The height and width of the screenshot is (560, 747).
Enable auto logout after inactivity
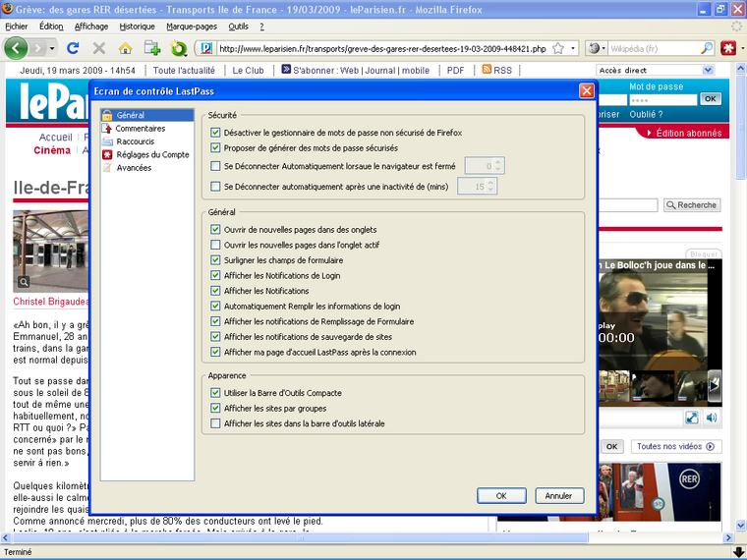(x=215, y=187)
